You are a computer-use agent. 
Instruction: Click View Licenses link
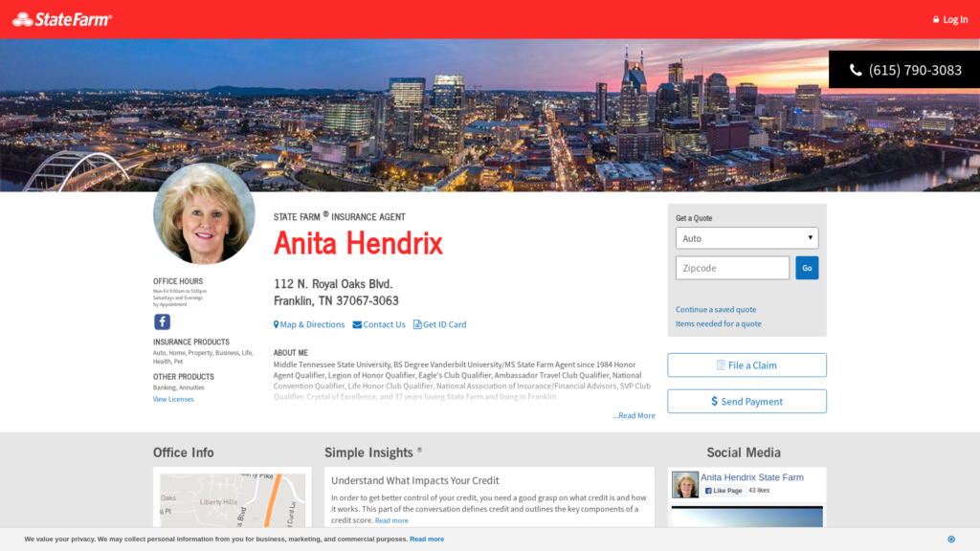point(173,399)
